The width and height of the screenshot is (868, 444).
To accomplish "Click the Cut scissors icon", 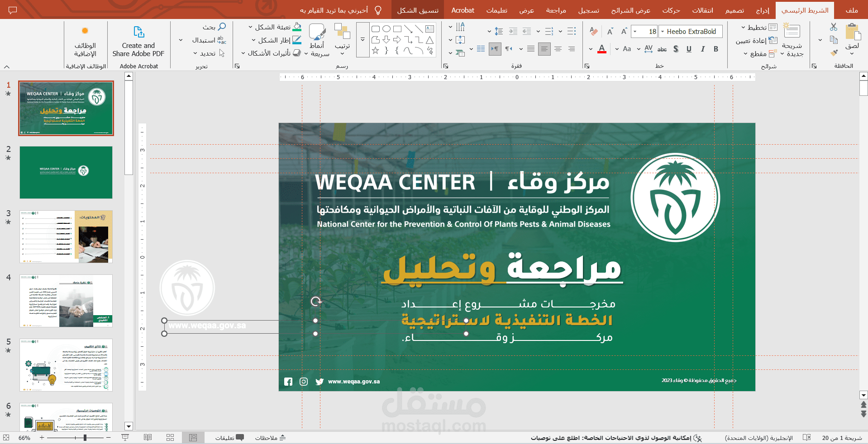I will coord(834,27).
